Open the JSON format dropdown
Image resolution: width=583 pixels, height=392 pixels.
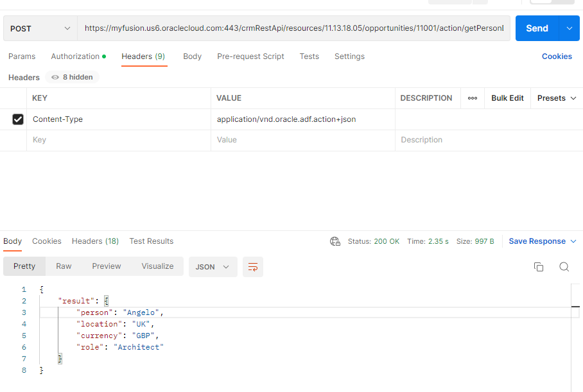[213, 267]
